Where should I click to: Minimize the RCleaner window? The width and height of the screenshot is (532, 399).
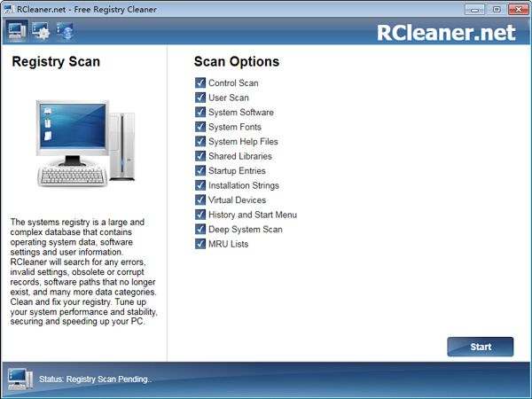474,9
